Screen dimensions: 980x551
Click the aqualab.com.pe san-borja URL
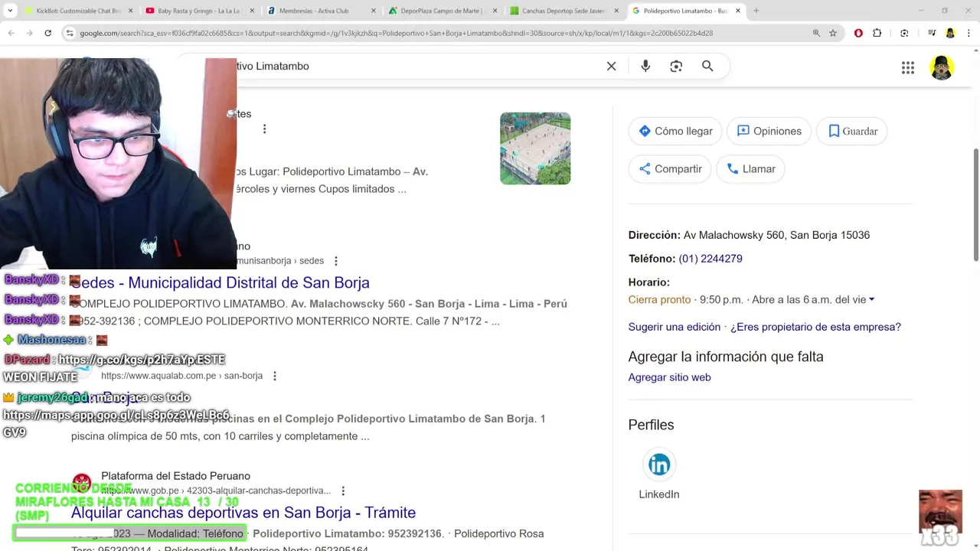click(182, 376)
